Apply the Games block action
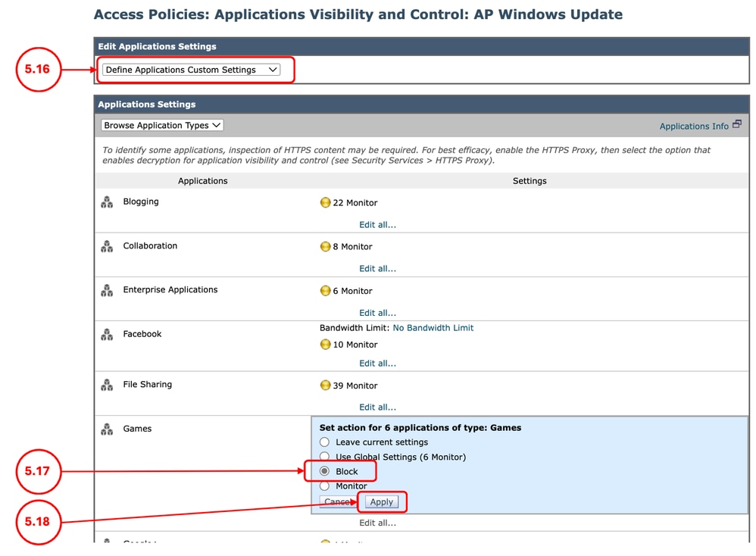Screen dimensions: 756x556 (382, 501)
